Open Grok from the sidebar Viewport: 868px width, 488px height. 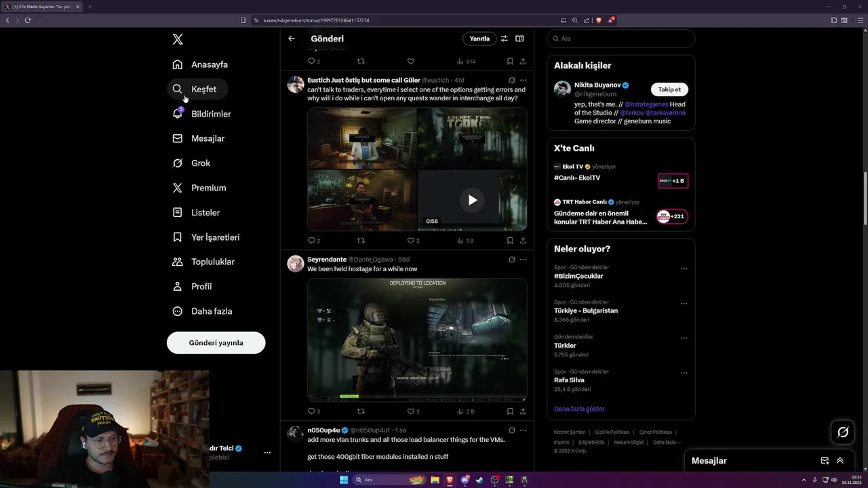[x=191, y=163]
